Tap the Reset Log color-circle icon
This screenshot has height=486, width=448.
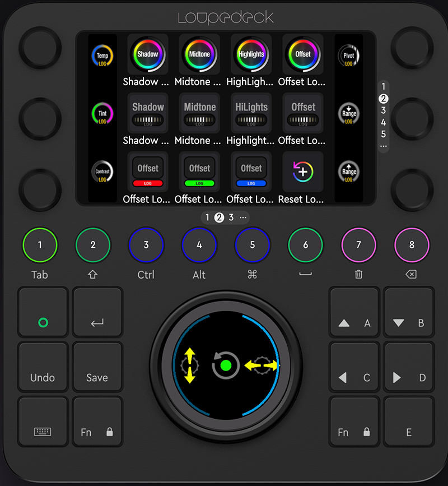(303, 172)
